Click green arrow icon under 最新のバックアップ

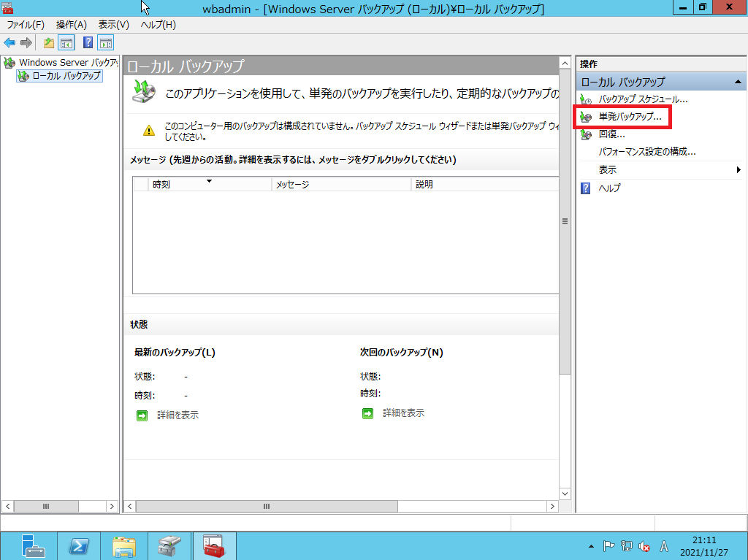(x=142, y=415)
